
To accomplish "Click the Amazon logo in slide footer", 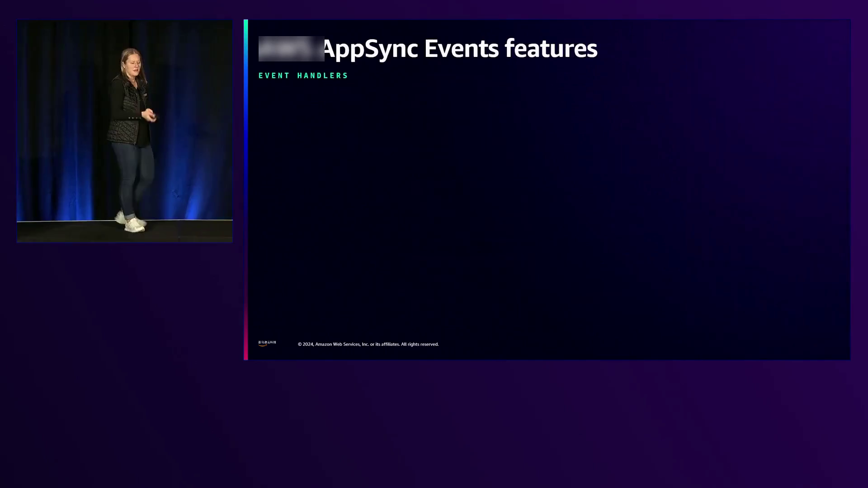I will click(267, 343).
